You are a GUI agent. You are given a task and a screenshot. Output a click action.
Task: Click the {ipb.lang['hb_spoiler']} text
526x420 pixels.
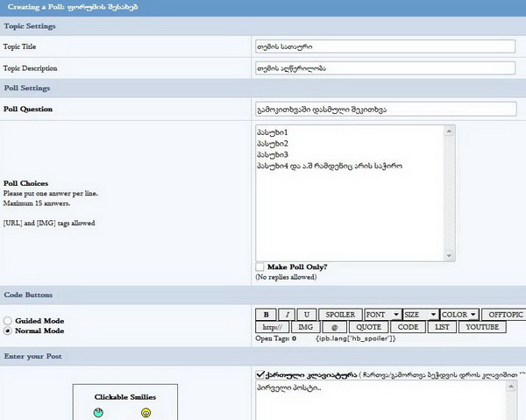click(356, 338)
